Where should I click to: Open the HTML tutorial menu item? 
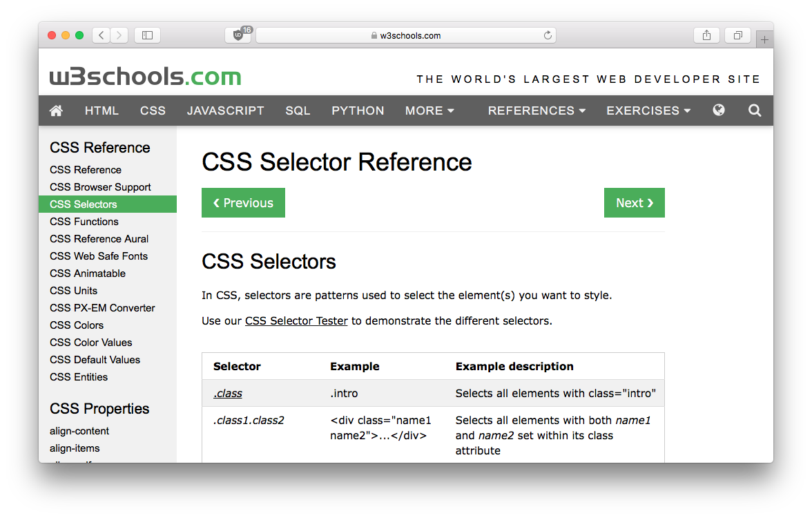pos(101,111)
